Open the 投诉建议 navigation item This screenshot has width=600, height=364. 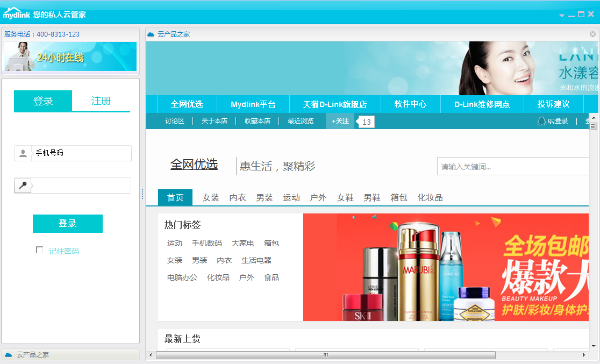553,104
